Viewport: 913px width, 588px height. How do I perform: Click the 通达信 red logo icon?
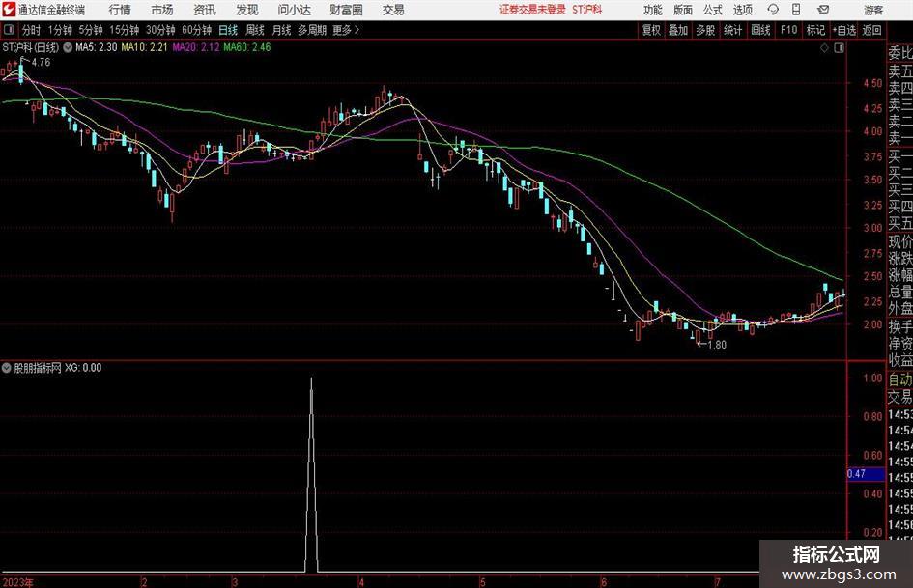9,10
